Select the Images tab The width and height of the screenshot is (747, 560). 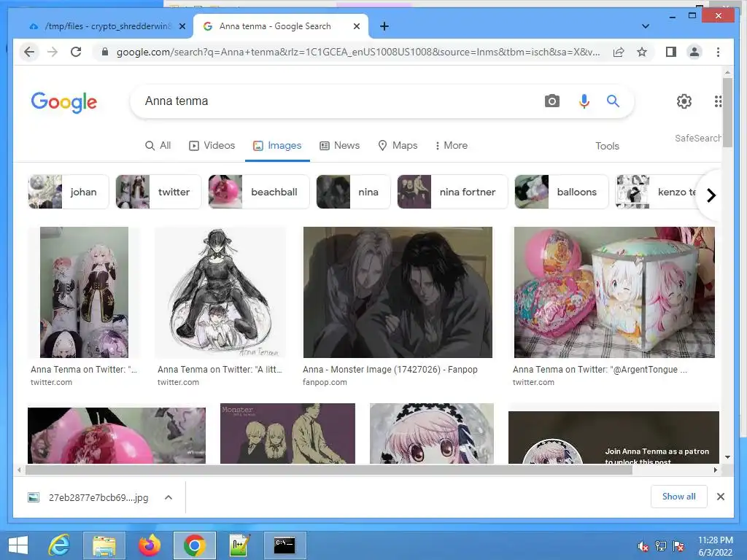tap(277, 145)
